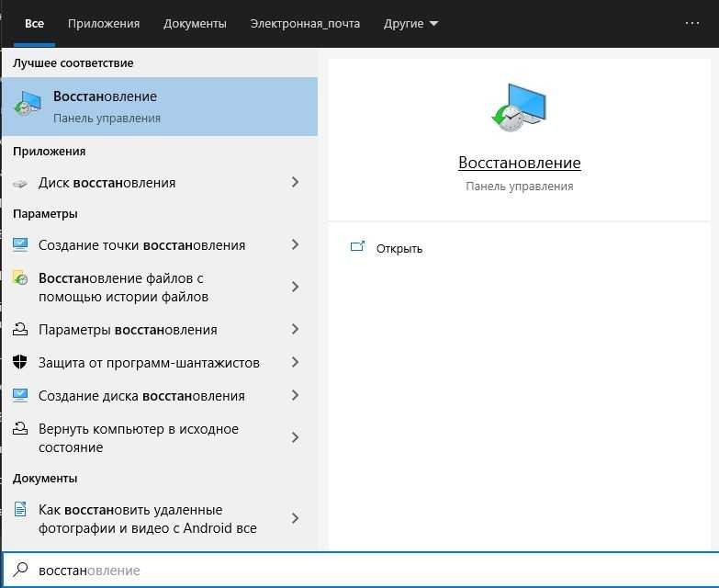Switch to the Приложения tab
Image resolution: width=719 pixels, height=588 pixels.
104,23
